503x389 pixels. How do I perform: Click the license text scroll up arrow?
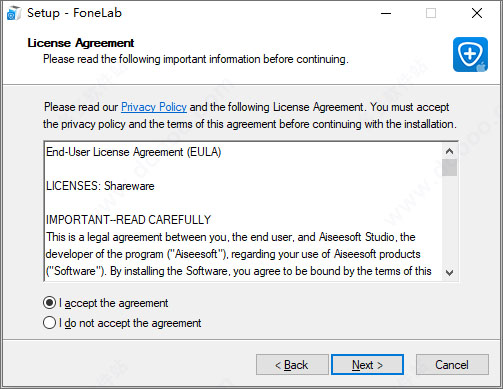click(449, 151)
